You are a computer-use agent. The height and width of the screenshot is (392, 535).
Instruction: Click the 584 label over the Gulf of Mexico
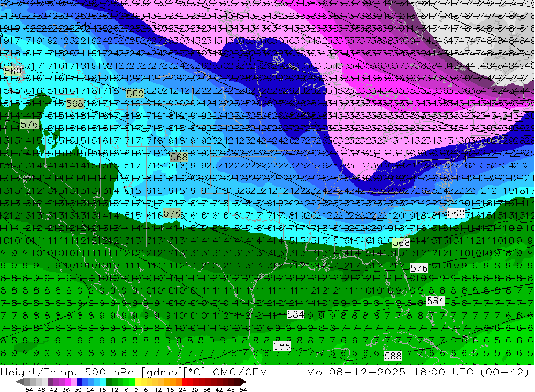(x=295, y=314)
